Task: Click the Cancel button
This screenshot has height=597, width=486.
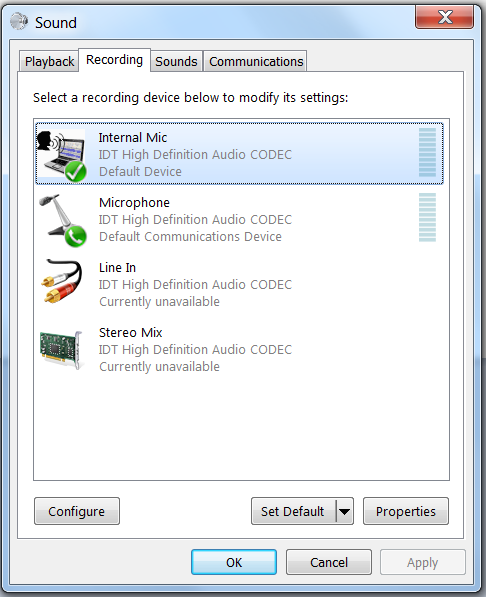Action: 329,562
